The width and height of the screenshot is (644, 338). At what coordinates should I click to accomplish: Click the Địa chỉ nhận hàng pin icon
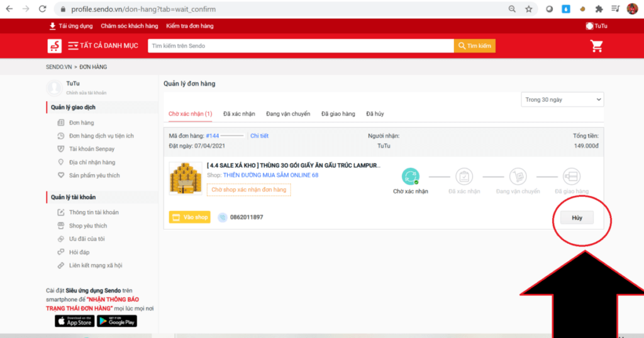[61, 162]
